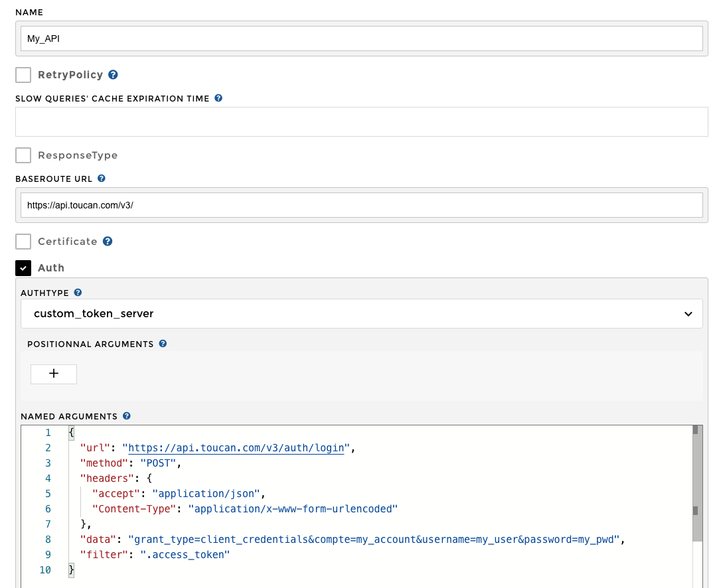The width and height of the screenshot is (721, 588).
Task: Enable the RetryPolicy checkbox
Action: click(23, 75)
